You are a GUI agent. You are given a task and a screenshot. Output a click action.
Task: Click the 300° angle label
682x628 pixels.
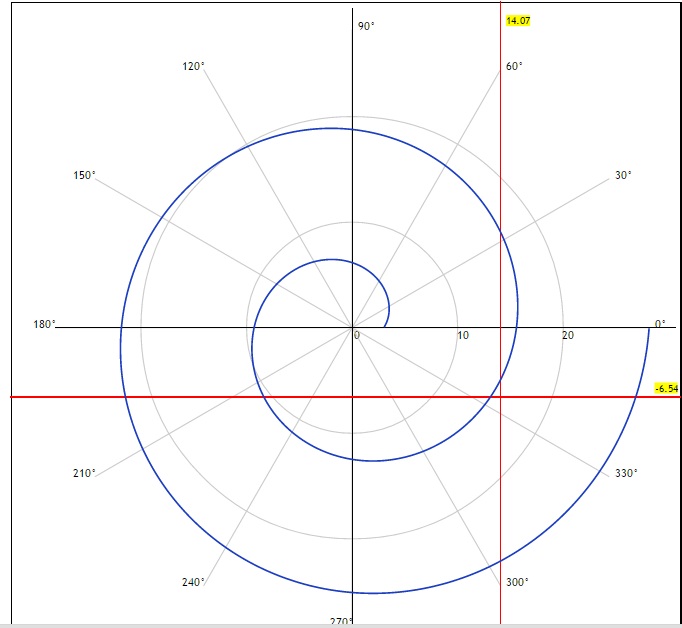517,582
